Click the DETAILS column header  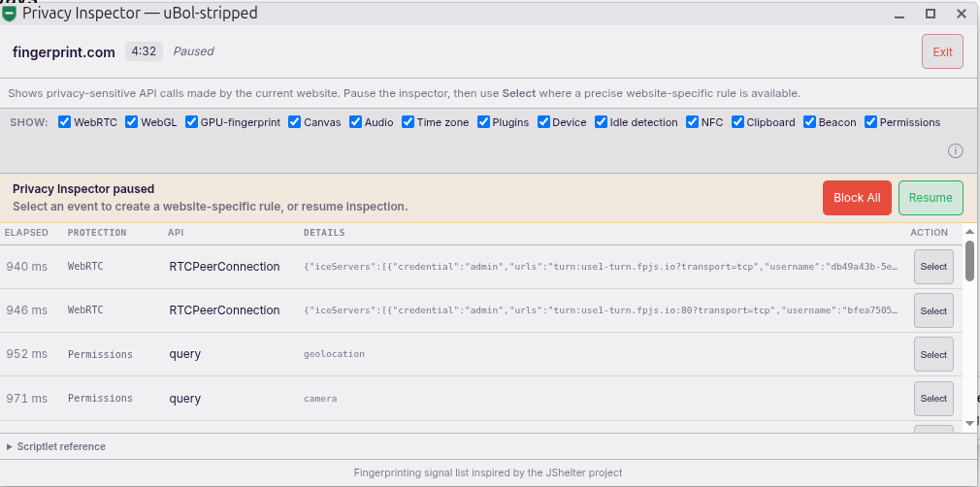pyautogui.click(x=324, y=233)
